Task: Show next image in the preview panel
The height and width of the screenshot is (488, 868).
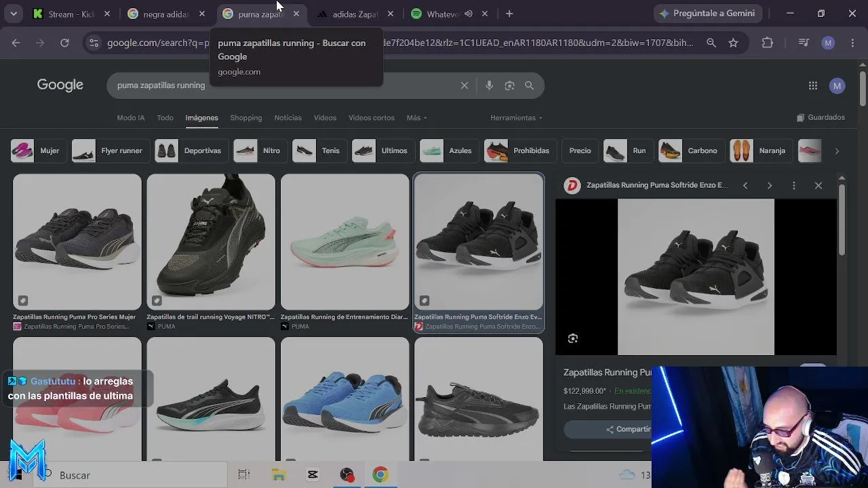Action: click(770, 185)
